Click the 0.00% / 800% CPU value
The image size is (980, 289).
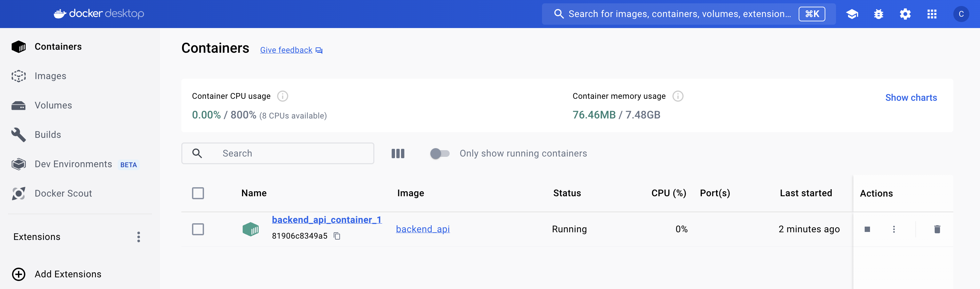tap(224, 115)
